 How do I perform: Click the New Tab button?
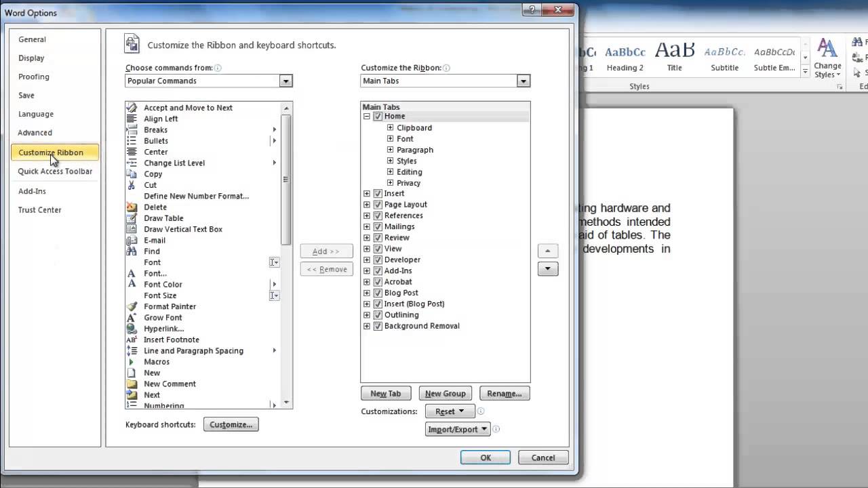tap(385, 393)
